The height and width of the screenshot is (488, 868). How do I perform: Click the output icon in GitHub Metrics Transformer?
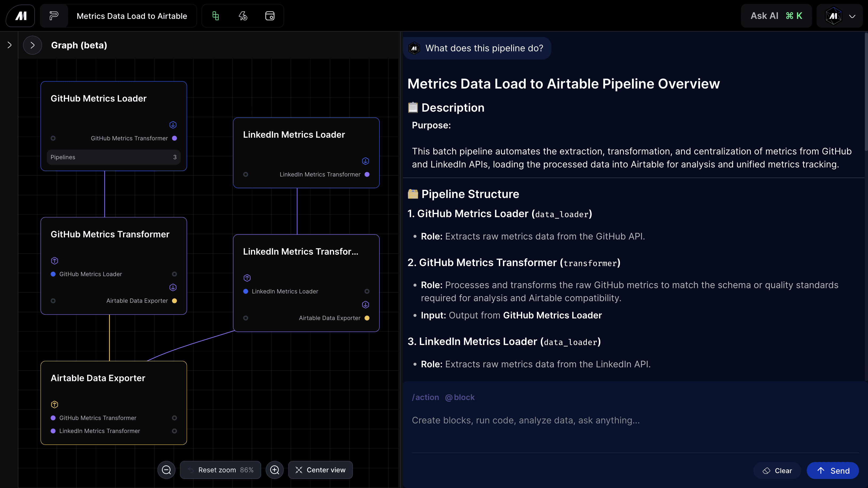coord(173,287)
